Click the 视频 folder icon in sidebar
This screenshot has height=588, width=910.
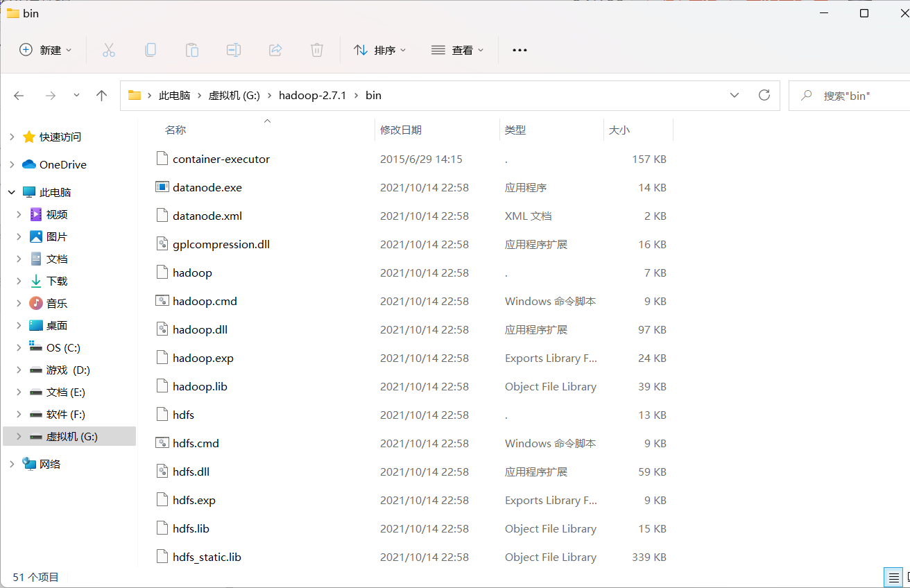(36, 214)
